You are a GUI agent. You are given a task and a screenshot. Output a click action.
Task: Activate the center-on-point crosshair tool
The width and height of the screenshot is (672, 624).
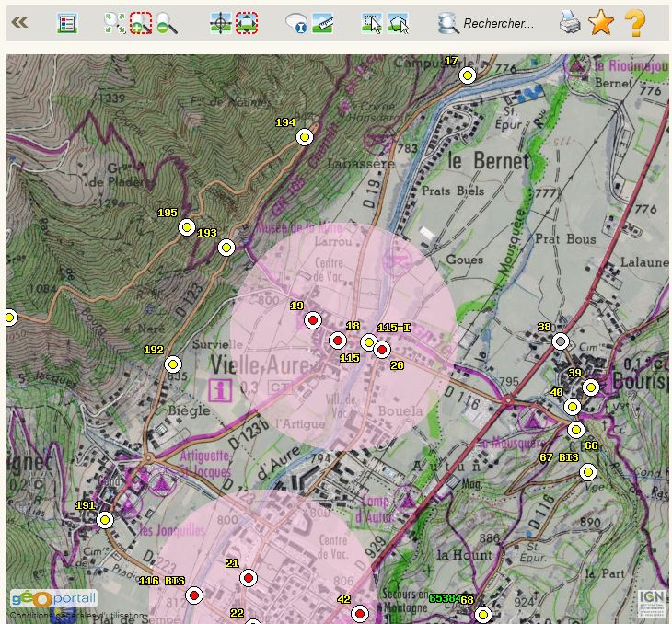click(x=221, y=23)
